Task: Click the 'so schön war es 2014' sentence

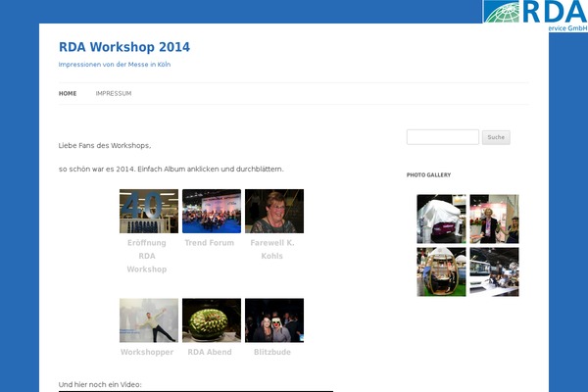Action: tap(171, 170)
